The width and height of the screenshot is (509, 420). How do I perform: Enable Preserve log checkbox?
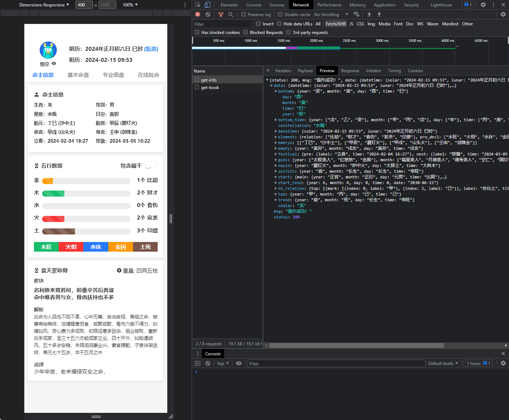click(243, 14)
